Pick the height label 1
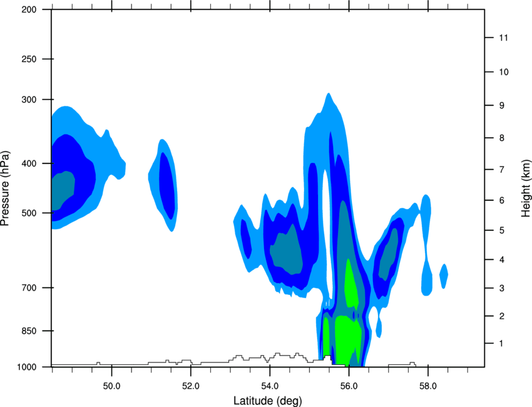The image size is (532, 407). [x=501, y=344]
